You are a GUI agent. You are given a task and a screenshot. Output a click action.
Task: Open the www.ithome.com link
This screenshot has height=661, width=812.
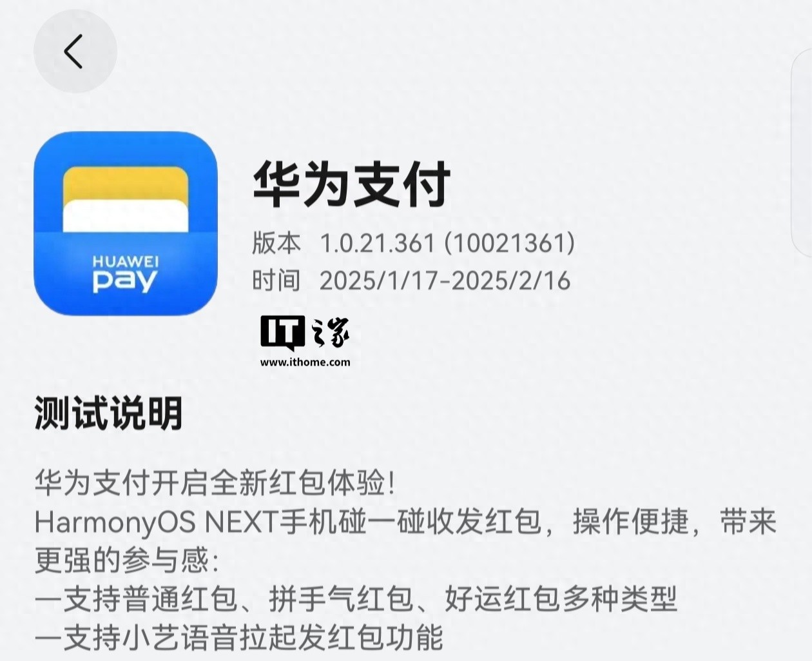305,362
